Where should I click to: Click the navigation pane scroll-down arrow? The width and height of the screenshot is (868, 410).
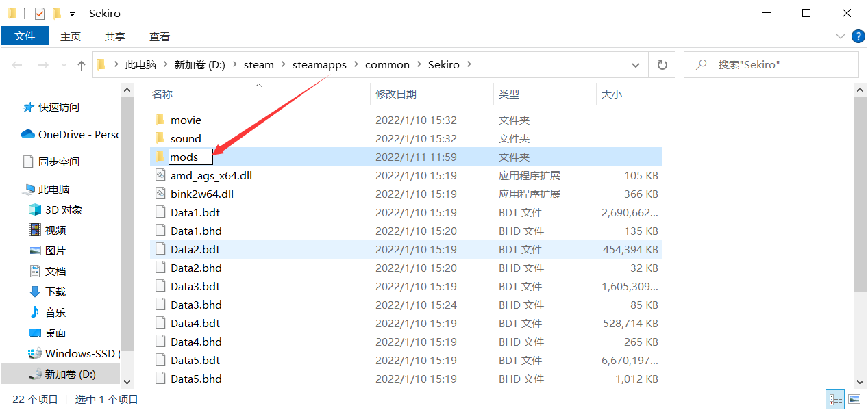[127, 382]
